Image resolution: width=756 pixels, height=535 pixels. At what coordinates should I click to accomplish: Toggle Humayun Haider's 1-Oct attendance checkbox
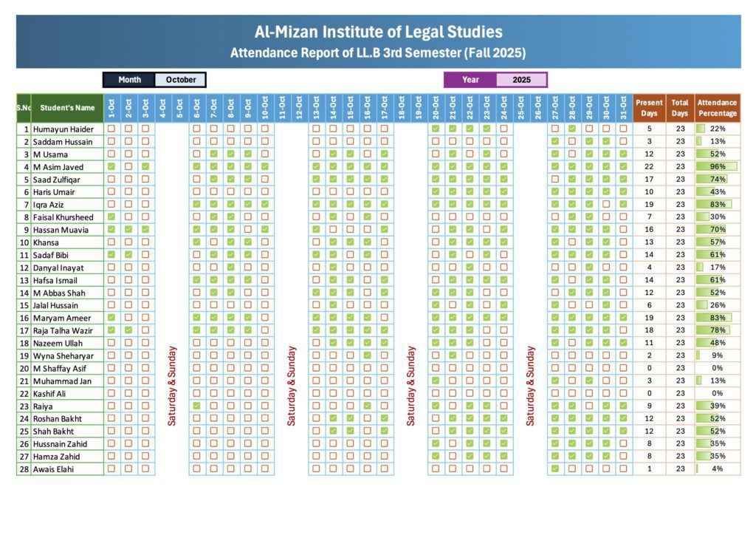111,129
